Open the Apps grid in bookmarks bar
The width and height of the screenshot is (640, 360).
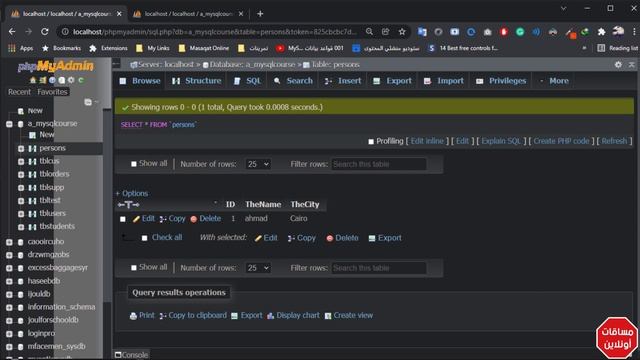[x=12, y=48]
